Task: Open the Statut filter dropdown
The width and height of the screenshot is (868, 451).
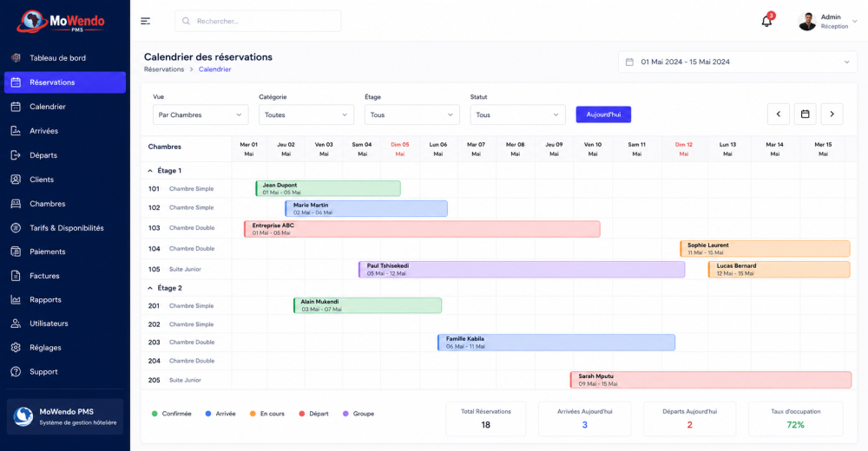Action: pos(517,114)
